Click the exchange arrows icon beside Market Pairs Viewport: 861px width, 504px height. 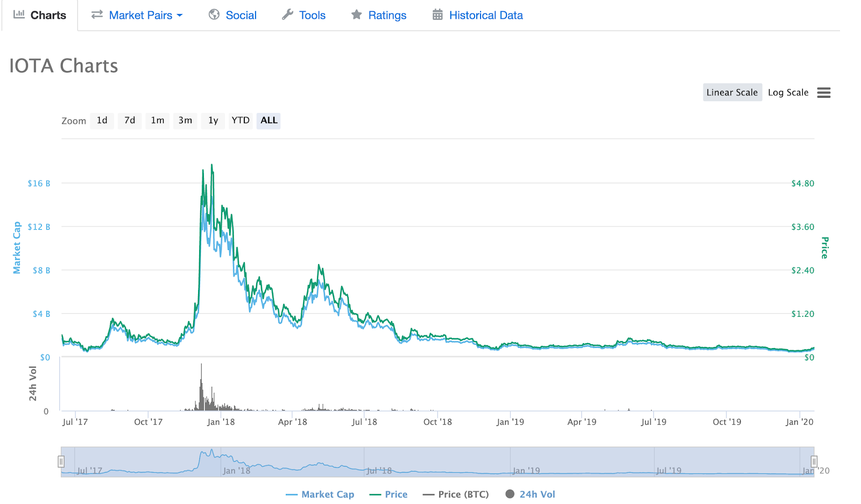(97, 15)
